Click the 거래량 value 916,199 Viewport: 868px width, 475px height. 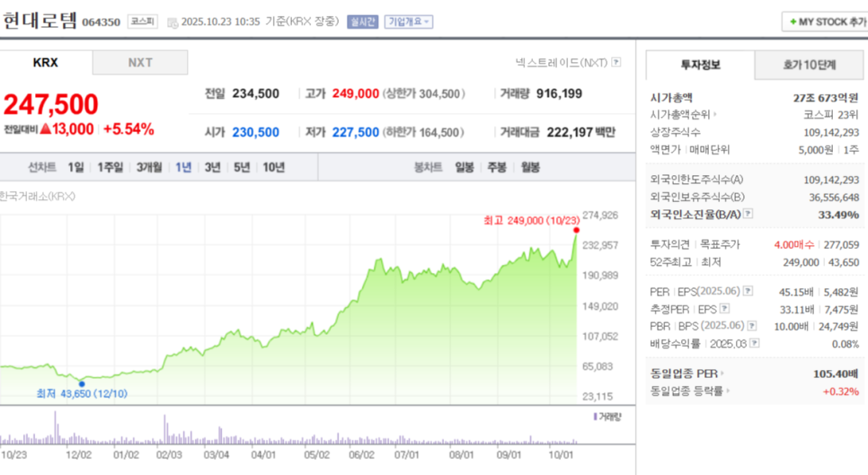click(x=559, y=93)
